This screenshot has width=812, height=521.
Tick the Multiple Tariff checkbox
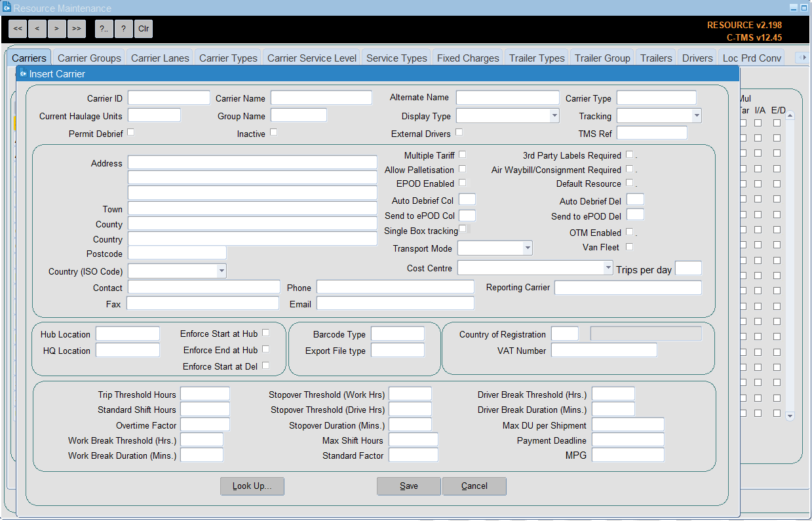coord(463,155)
